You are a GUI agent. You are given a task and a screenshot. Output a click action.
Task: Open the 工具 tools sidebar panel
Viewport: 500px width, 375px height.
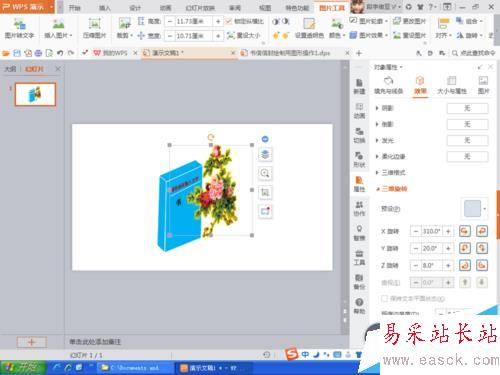pos(359,257)
